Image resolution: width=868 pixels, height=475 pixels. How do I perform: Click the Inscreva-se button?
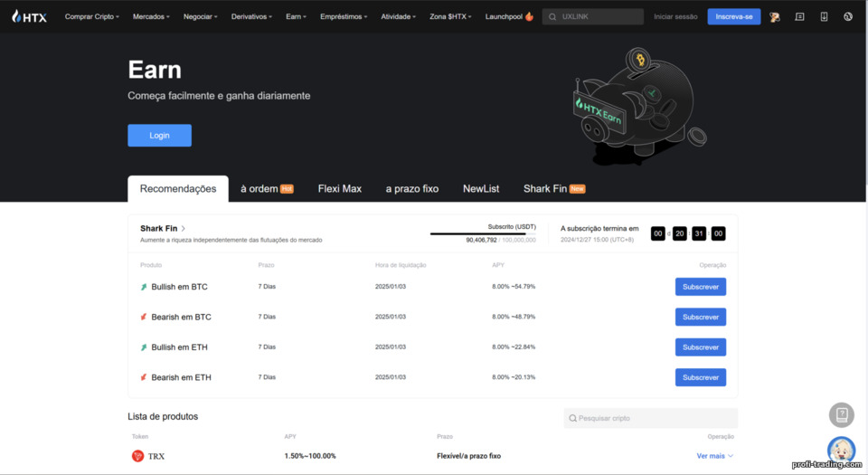(733, 16)
